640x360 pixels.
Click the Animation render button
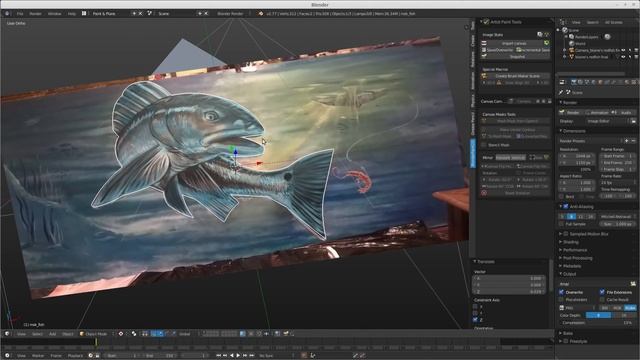coord(598,112)
